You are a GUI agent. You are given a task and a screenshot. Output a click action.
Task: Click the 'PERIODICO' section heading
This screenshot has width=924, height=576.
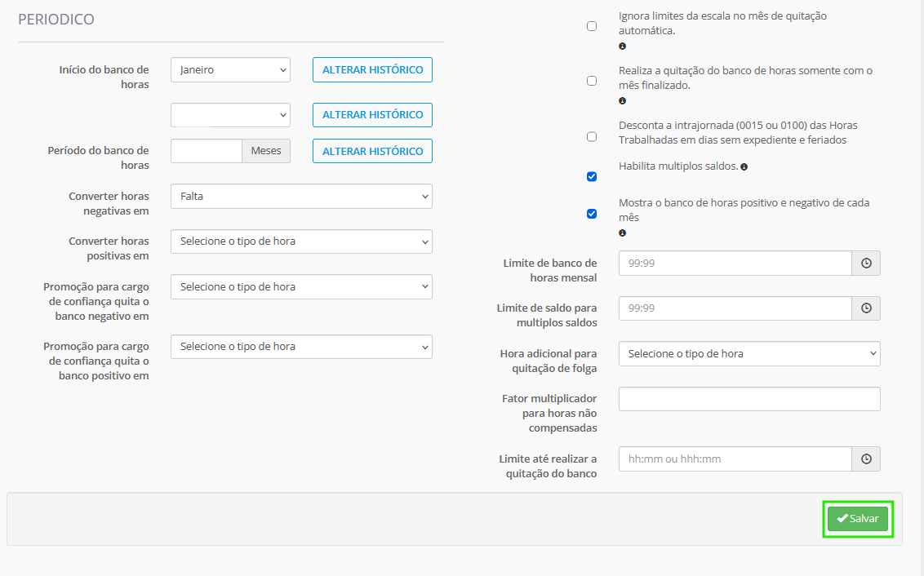pos(56,20)
